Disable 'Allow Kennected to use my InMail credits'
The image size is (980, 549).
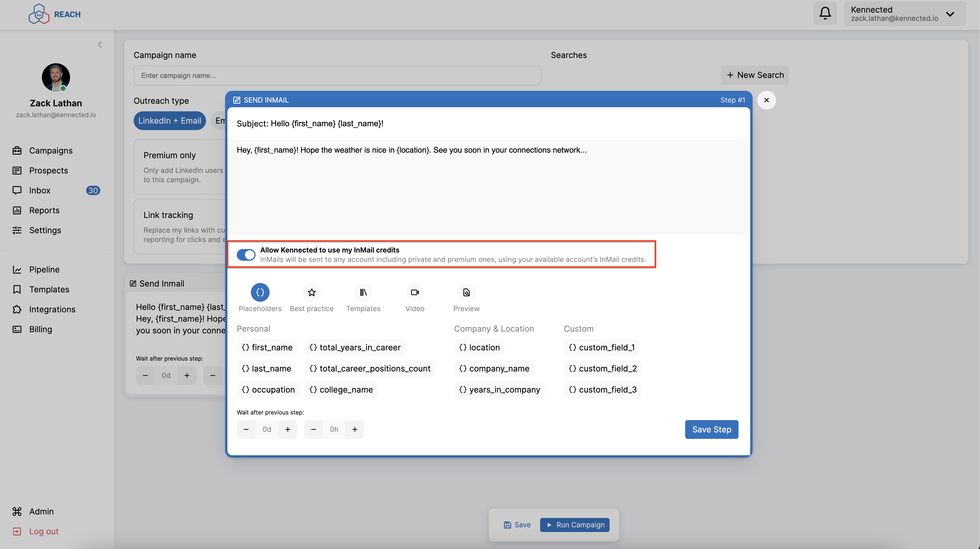click(246, 255)
